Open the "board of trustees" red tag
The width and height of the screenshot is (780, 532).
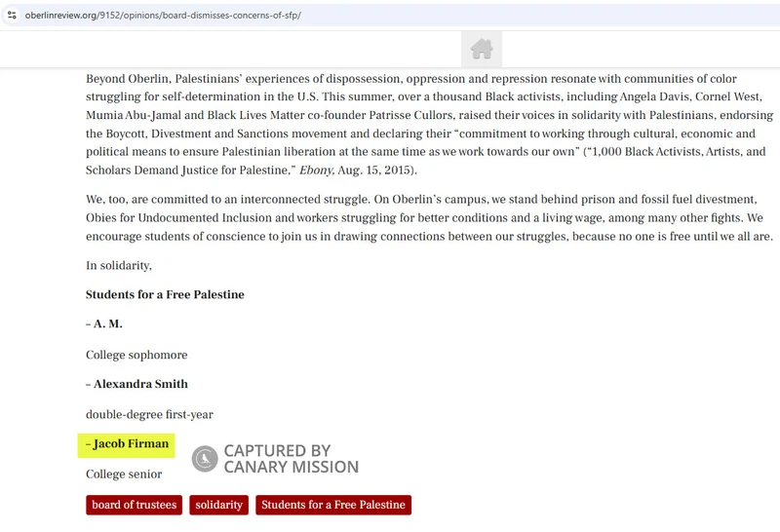134,505
